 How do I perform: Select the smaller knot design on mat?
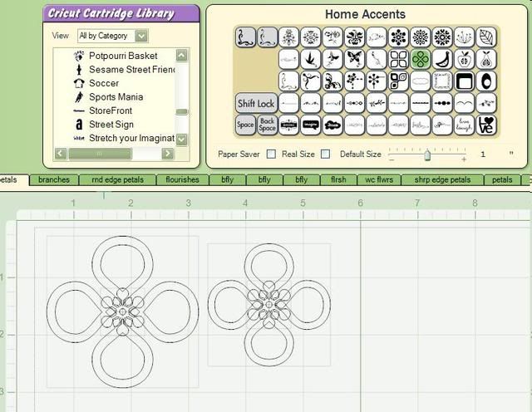click(x=269, y=305)
